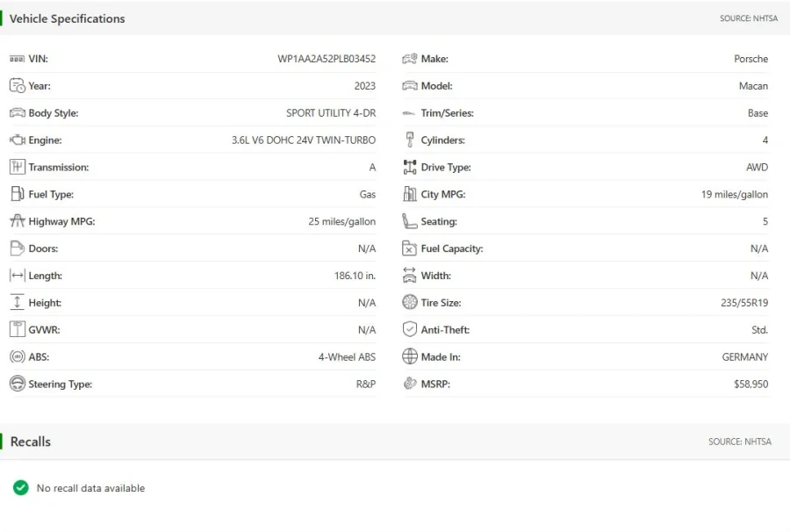Click the ABS brake icon
The height and width of the screenshot is (532, 790).
click(18, 356)
